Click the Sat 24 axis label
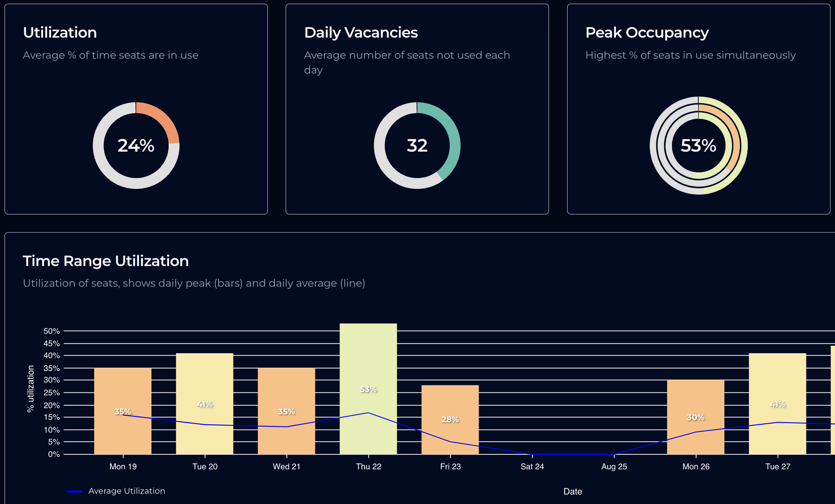The image size is (835, 504). pos(532,466)
